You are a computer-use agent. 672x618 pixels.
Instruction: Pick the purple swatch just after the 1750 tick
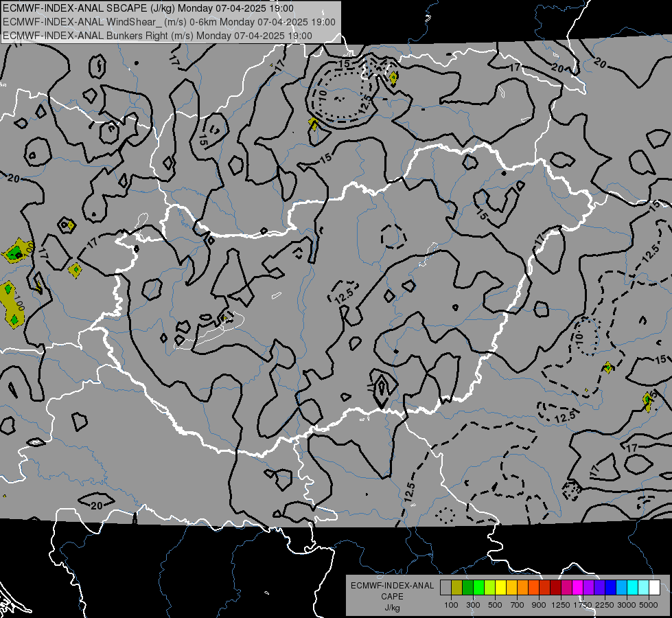[588, 588]
